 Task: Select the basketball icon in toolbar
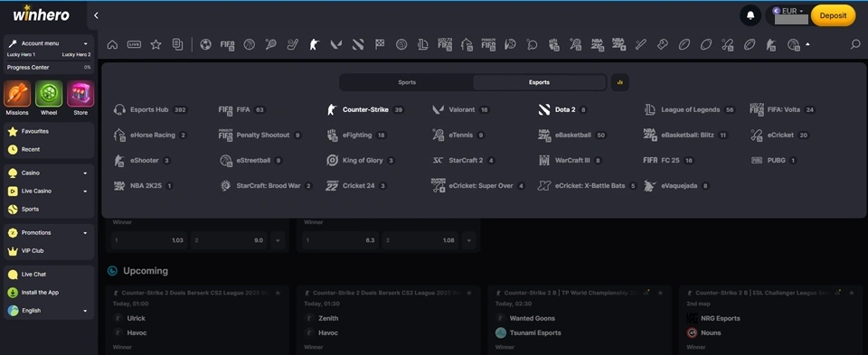click(250, 45)
